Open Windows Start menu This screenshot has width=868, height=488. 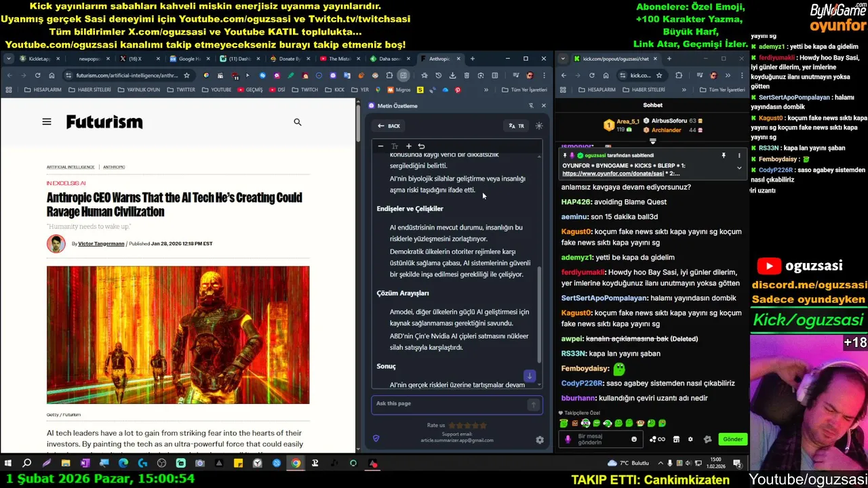point(8,464)
